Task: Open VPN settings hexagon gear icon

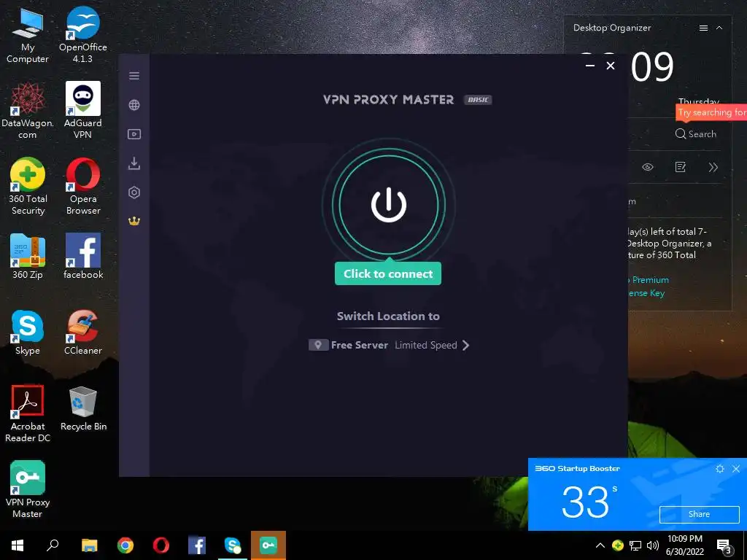Action: (134, 192)
